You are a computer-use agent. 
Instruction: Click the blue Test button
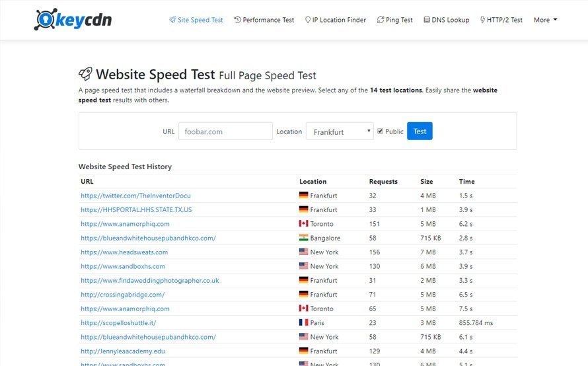(420, 131)
